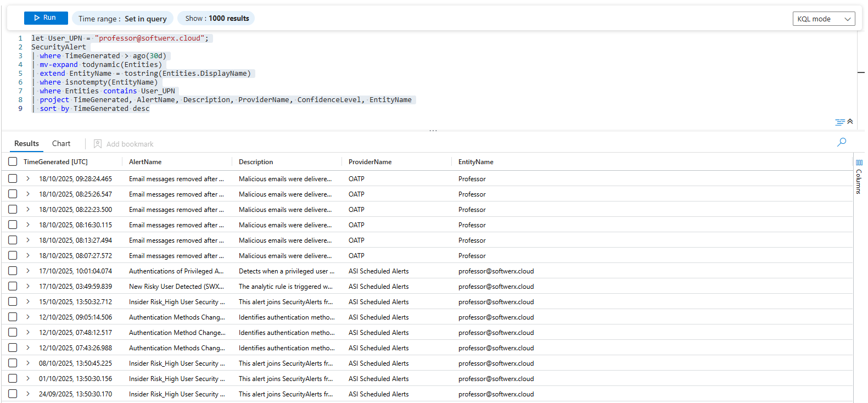
Task: Open the search magnifier in results
Action: pyautogui.click(x=841, y=142)
